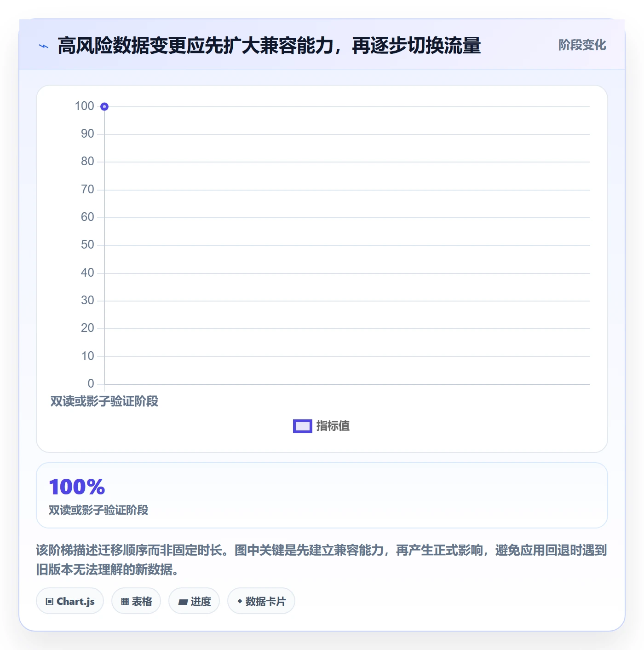Screen dimensions: 644x650
Task: Click the y-axis label 90
Action: (87, 134)
